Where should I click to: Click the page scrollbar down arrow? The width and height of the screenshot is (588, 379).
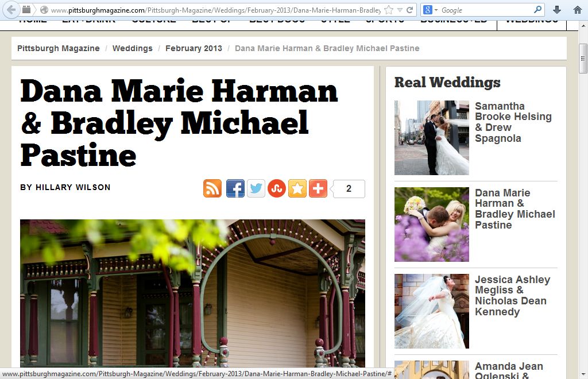click(x=583, y=374)
